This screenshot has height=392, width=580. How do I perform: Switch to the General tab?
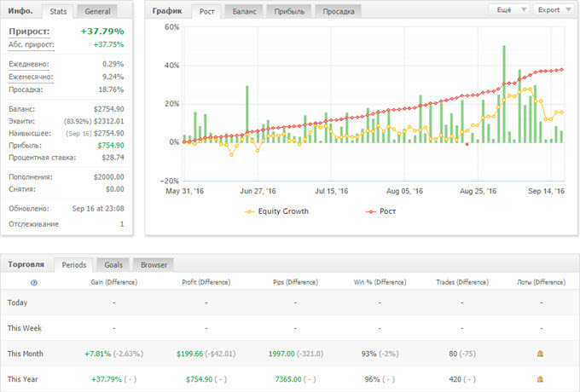tap(97, 11)
